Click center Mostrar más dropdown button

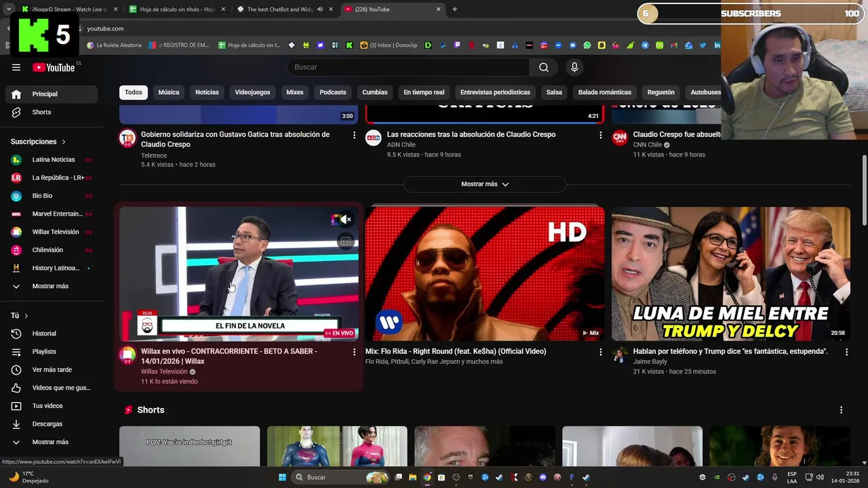pos(485,184)
